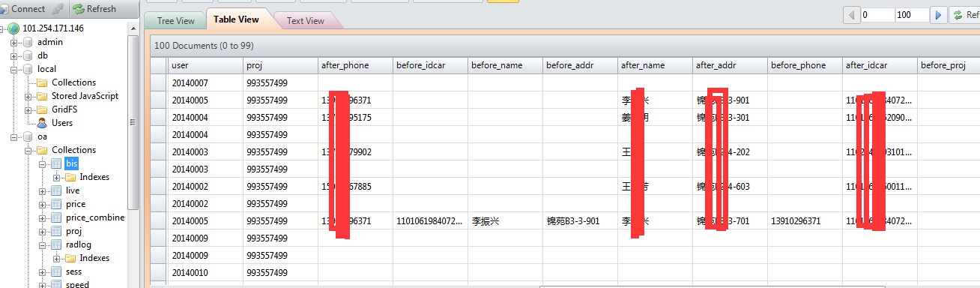Select the user cell 20140010
Viewport: 980px width, 288px height.
click(205, 272)
